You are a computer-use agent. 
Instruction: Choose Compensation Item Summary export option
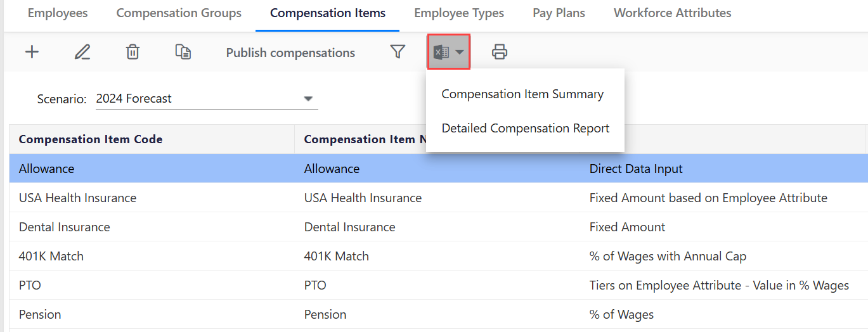tap(522, 94)
